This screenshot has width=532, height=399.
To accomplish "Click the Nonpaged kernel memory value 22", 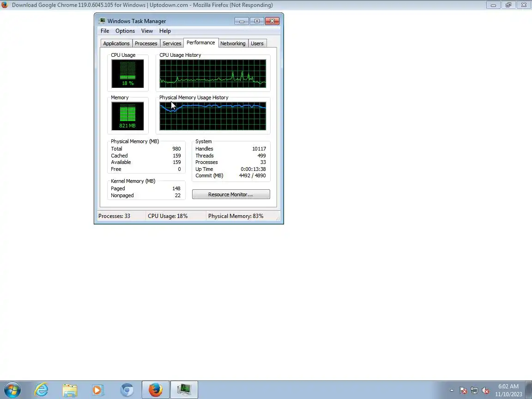I will pyautogui.click(x=178, y=195).
